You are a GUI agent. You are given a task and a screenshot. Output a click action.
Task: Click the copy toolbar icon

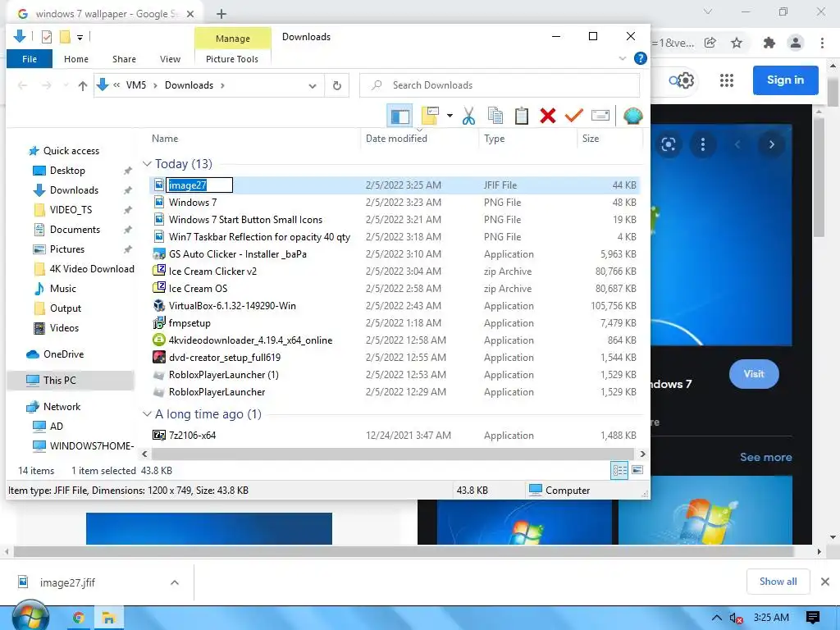click(x=495, y=116)
